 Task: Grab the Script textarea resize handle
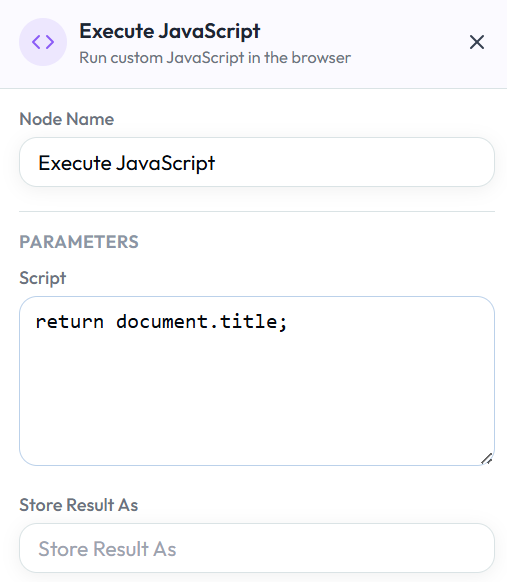487,458
